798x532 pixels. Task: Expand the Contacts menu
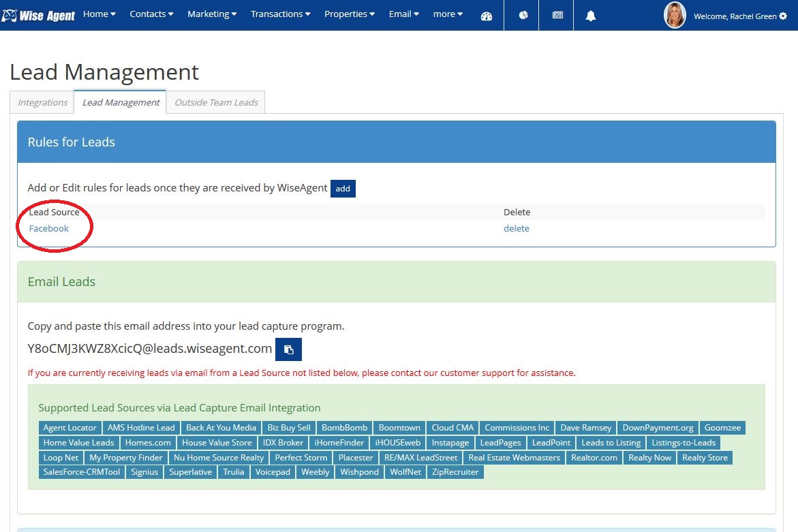click(151, 14)
